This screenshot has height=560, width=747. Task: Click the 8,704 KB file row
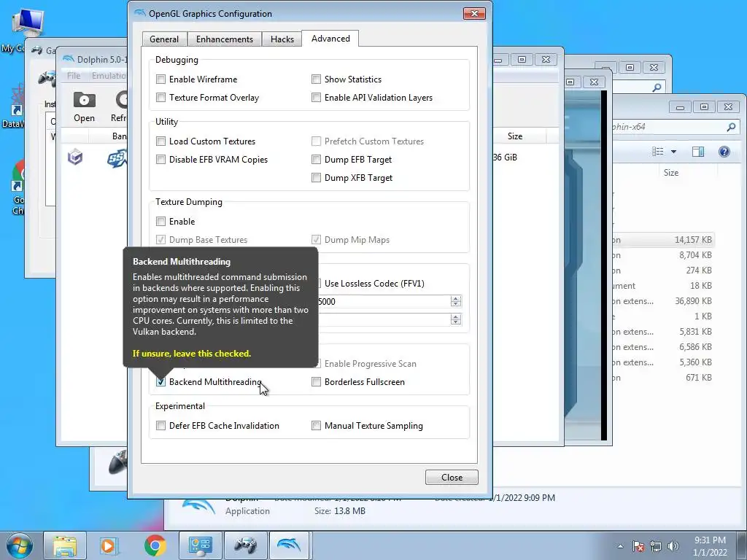tap(663, 255)
